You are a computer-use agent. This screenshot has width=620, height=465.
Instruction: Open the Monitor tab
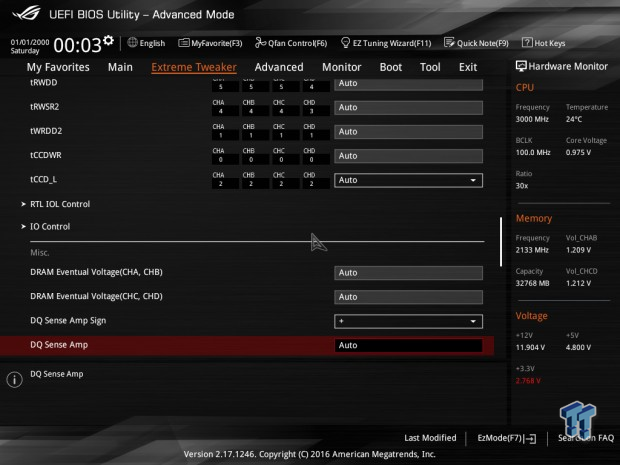342,67
